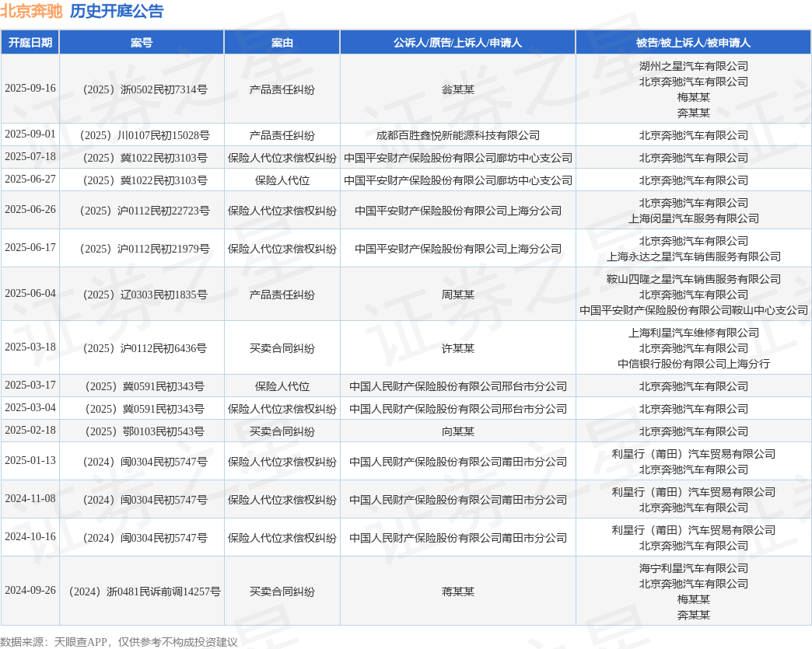Screen dimensions: 812x649
Task: Select the date cell 2025-06-04
Action: (x=30, y=294)
